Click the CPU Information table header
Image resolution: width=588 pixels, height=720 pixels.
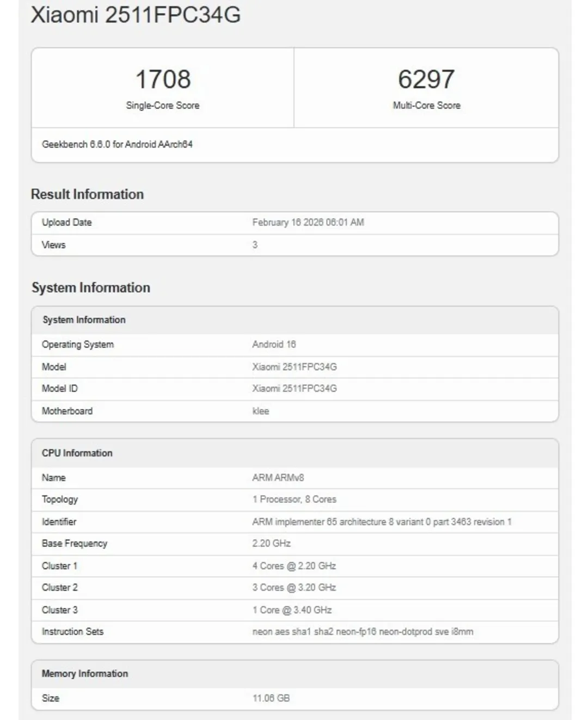[77, 453]
